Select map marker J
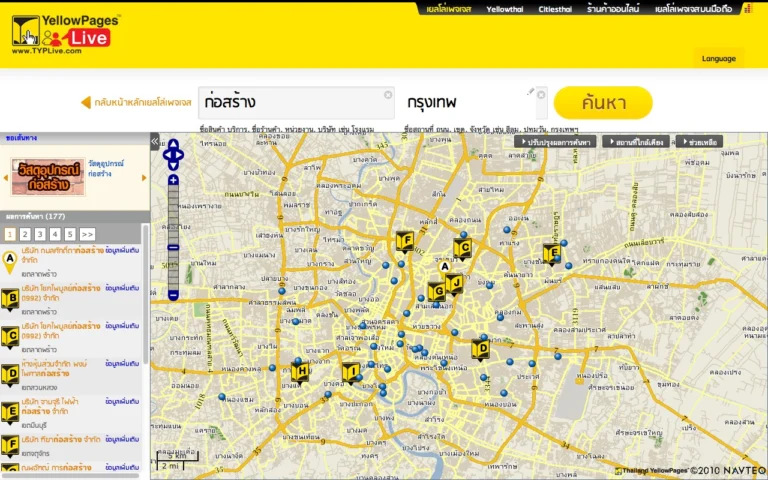768x480 pixels. click(x=455, y=284)
